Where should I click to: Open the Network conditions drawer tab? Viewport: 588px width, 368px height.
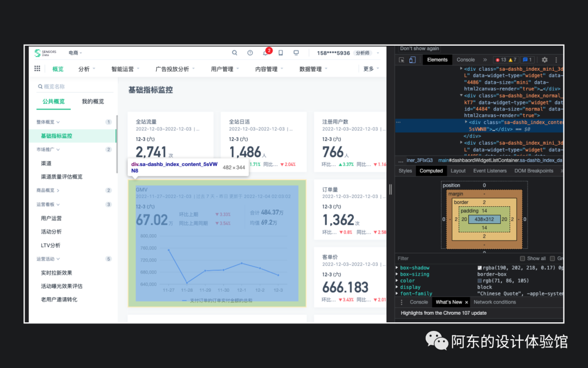pos(494,302)
